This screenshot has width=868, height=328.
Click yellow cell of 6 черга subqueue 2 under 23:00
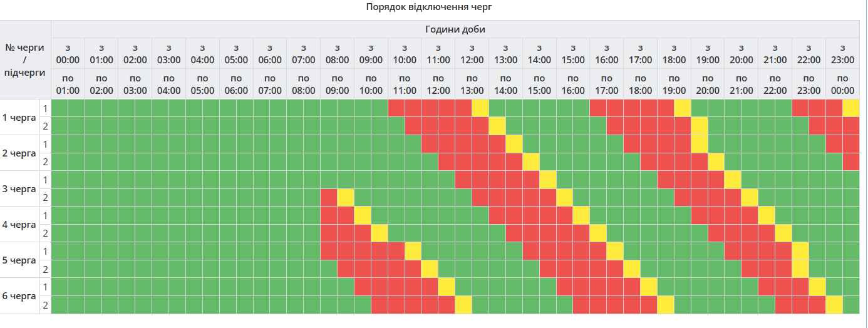[834, 305]
